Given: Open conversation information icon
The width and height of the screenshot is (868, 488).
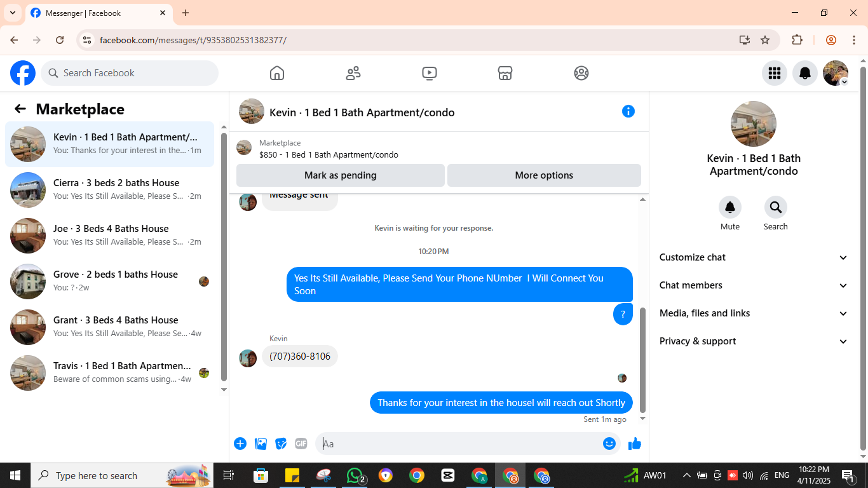Looking at the screenshot, I should pyautogui.click(x=628, y=111).
